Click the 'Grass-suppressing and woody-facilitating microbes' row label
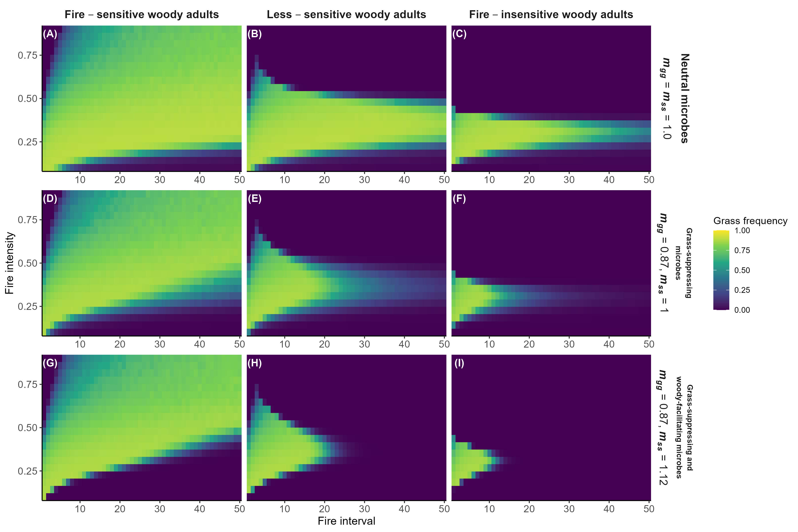 [684, 428]
